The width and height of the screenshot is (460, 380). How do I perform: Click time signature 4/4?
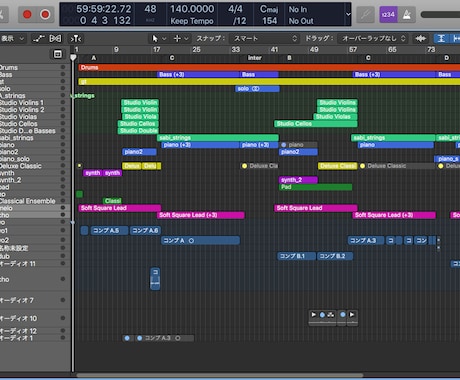[x=235, y=9]
